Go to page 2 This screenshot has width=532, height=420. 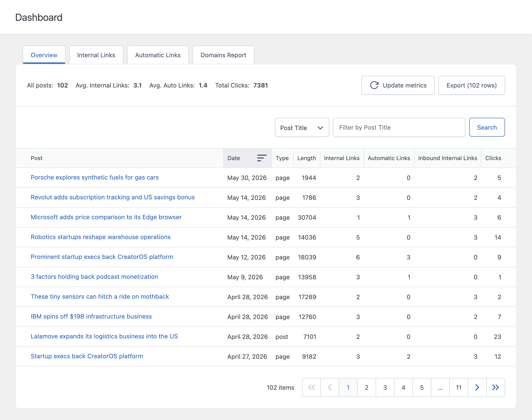click(x=366, y=387)
